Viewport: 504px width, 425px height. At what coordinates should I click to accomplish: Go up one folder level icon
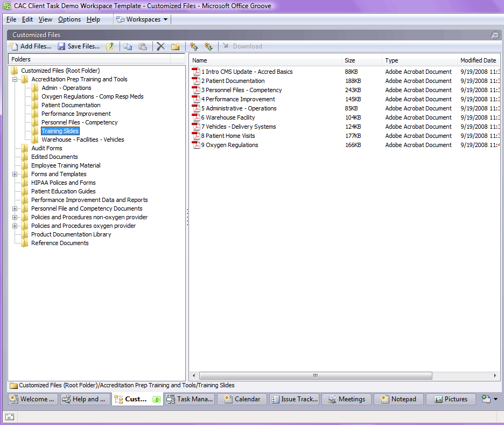pos(110,46)
